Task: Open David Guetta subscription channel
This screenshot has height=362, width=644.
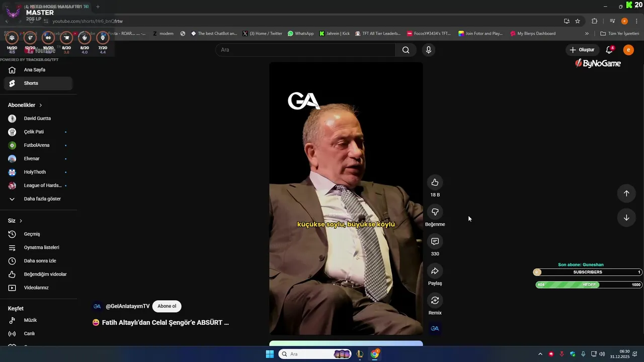Action: 38,119
